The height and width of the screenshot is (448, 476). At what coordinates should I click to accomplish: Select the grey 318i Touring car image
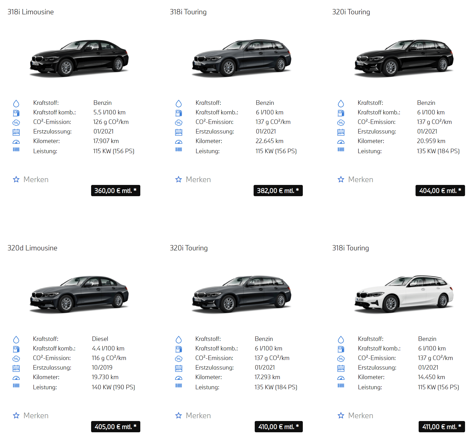click(242, 58)
